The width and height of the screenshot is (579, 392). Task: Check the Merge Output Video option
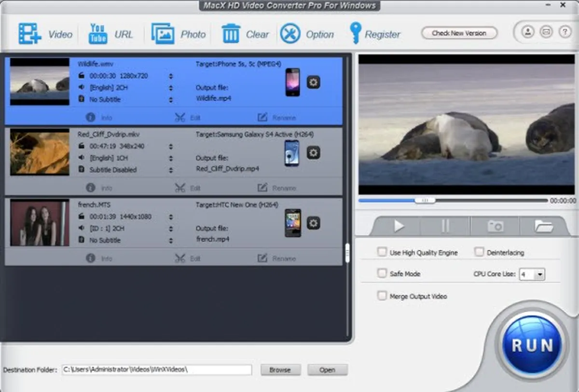tap(382, 296)
